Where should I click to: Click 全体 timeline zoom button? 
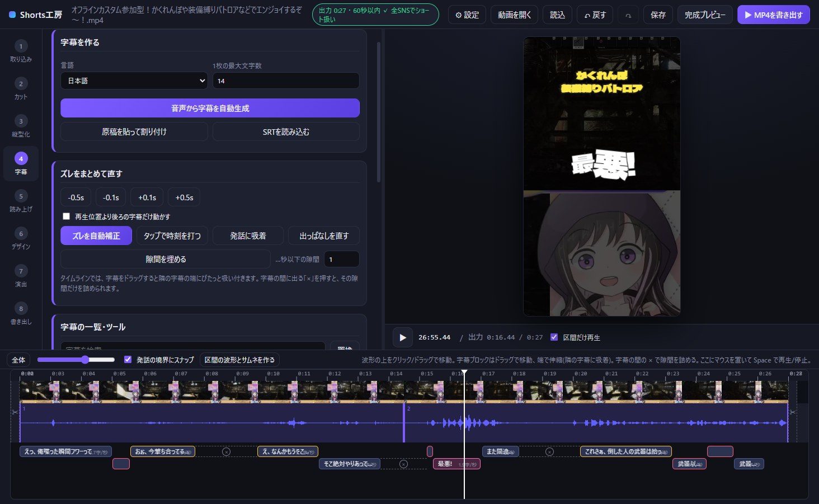18,360
